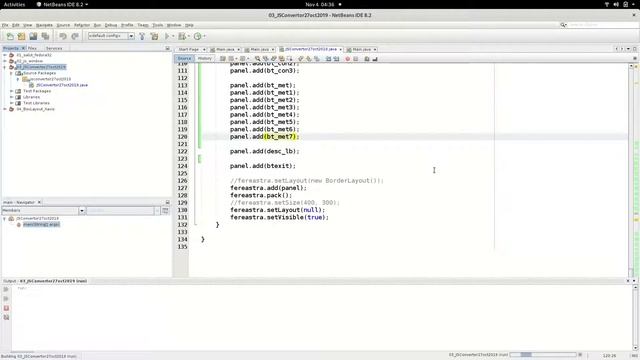Image resolution: width=640 pixels, height=360 pixels.
Task: Toggle the Source view button
Action: (184, 59)
